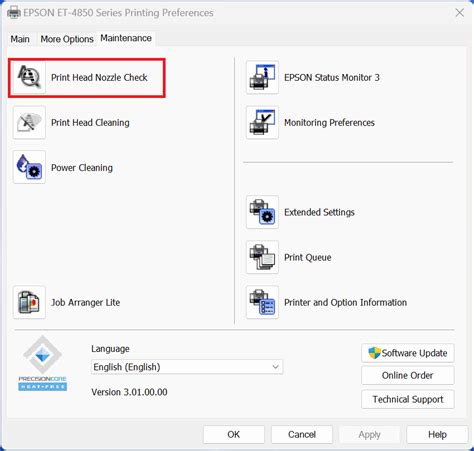Screen dimensions: 474x451
Task: Click the Software Update button
Action: tap(408, 353)
